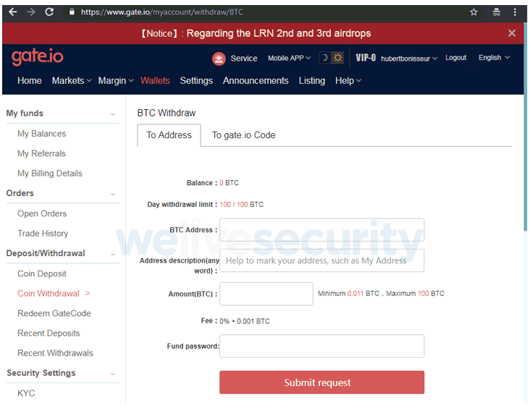Open the Mobile APP dropdown
Viewport: 532px width, 410px height.
(x=289, y=58)
